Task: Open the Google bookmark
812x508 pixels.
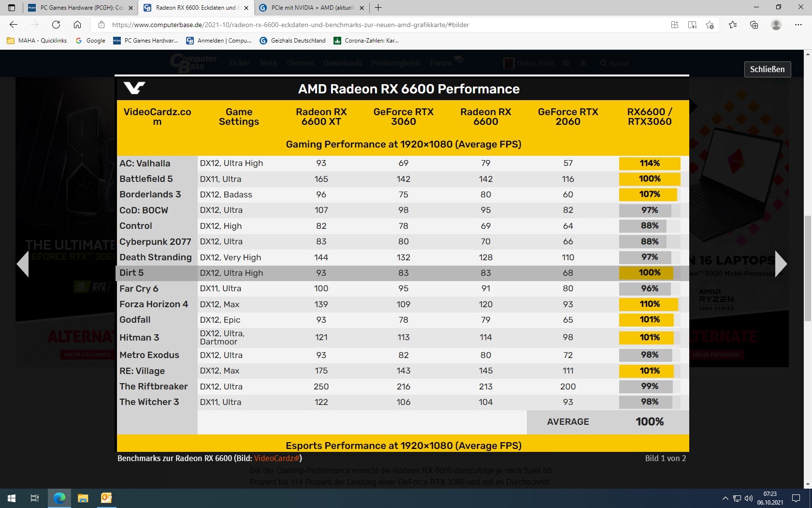Action: (90, 41)
